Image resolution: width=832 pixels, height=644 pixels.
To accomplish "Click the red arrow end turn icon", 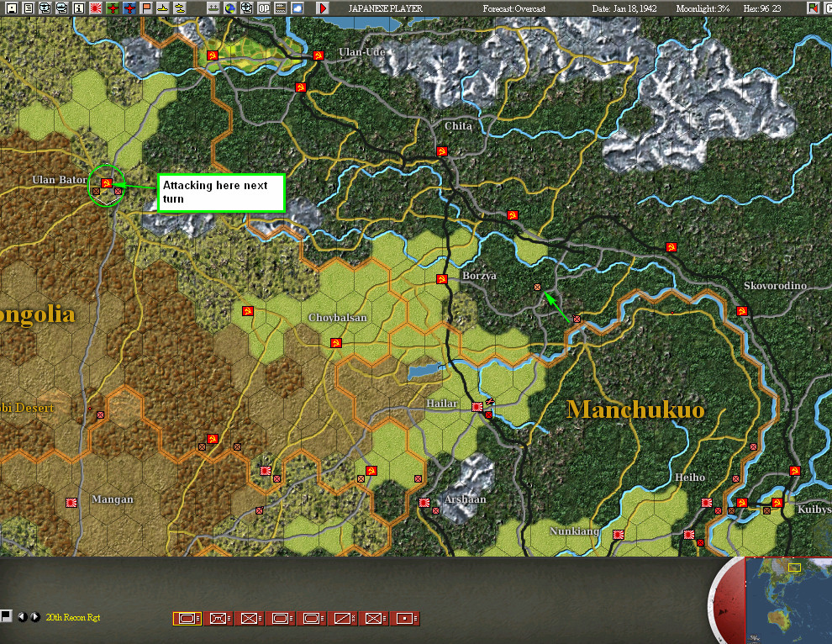I will (322, 8).
